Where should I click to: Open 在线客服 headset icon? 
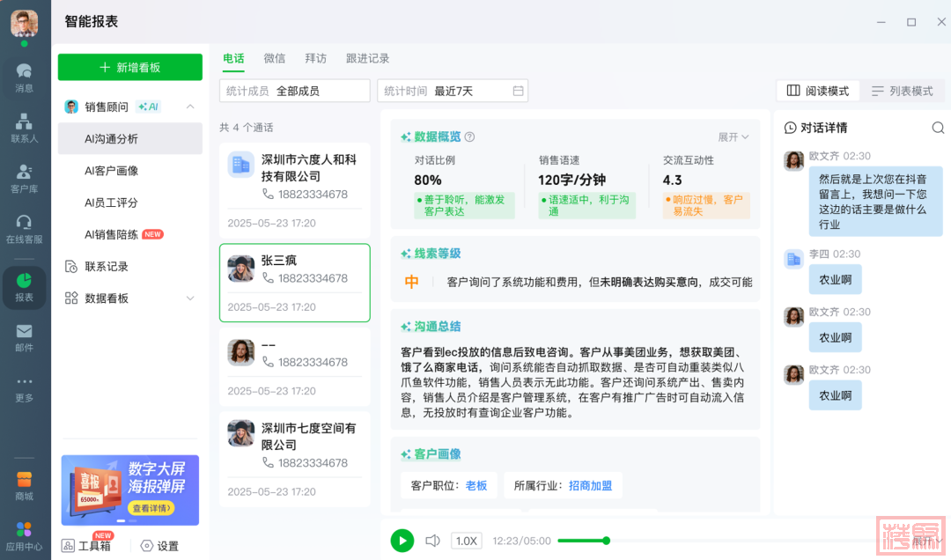click(24, 228)
